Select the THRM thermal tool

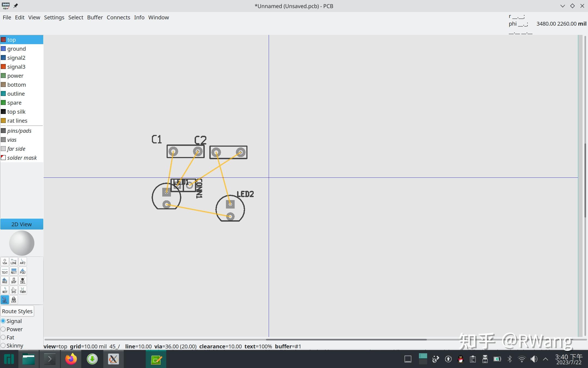[23, 290]
